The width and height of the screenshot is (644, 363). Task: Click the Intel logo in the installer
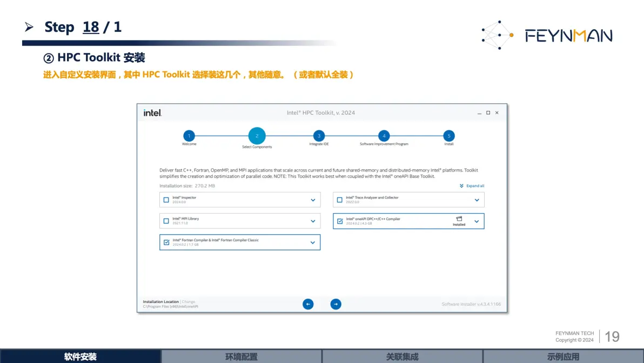coord(152,113)
